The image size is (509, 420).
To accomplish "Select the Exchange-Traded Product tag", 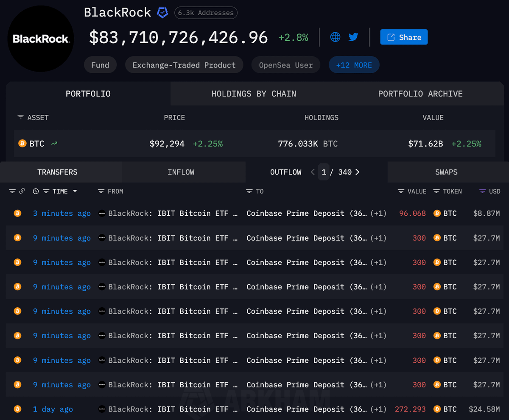I will coord(184,65).
